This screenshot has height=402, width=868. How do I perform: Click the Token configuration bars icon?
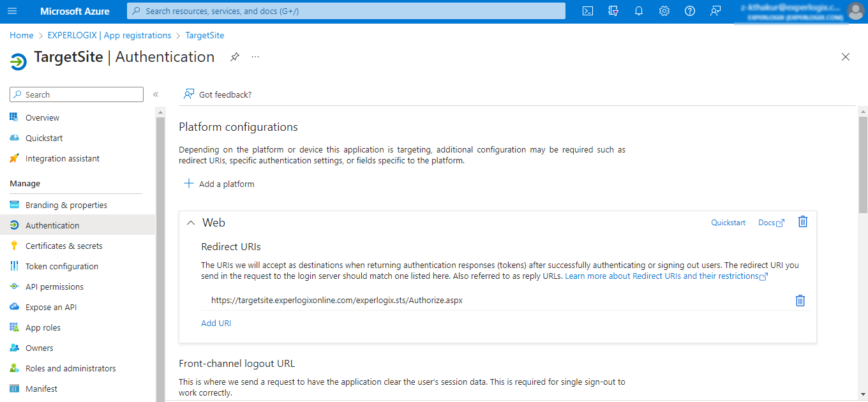tap(14, 266)
